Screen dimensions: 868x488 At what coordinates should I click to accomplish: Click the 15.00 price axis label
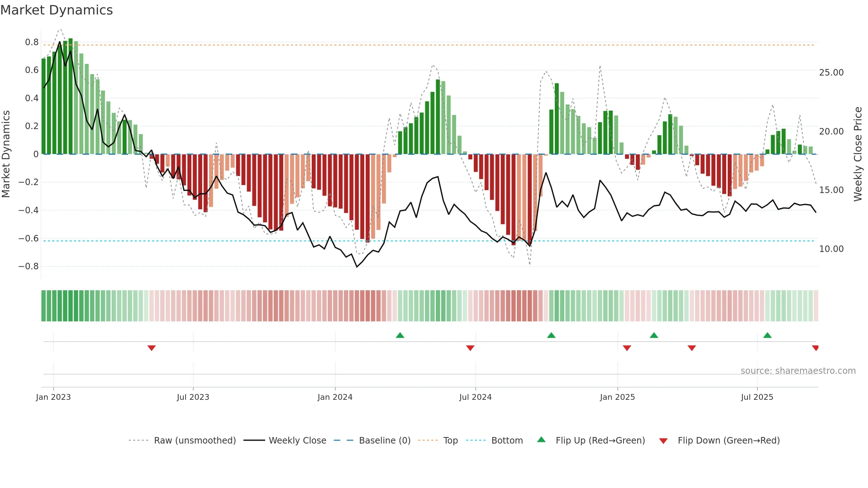831,190
